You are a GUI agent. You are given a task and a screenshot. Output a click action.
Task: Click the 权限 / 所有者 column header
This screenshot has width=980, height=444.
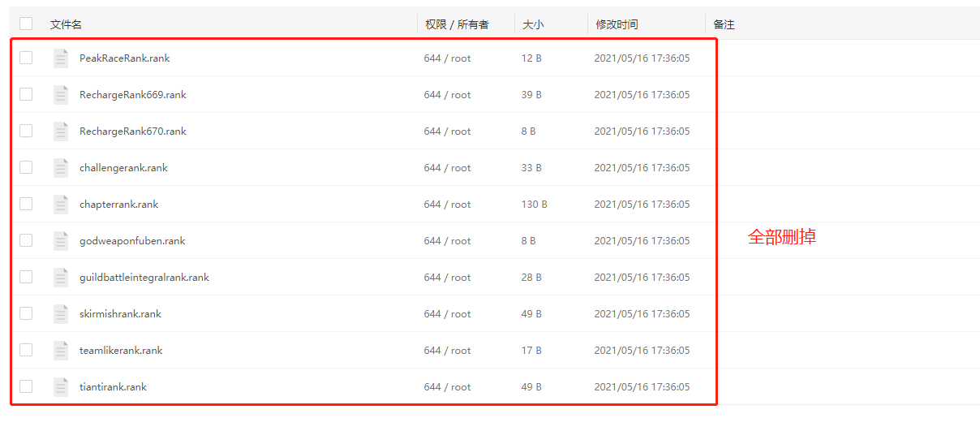(x=457, y=24)
